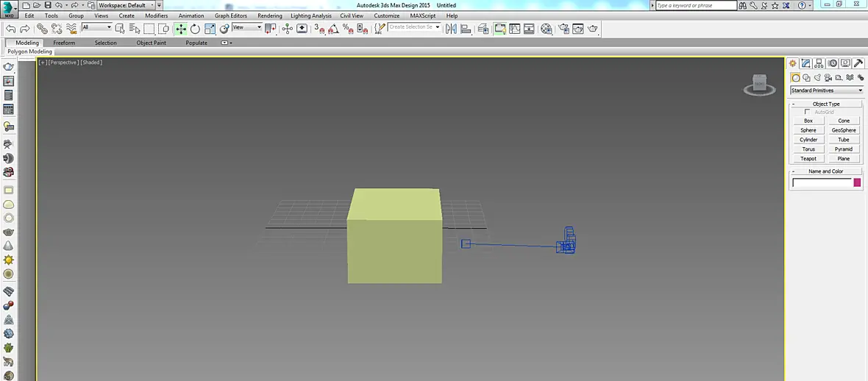Open the Utilities hammer panel

click(x=858, y=63)
